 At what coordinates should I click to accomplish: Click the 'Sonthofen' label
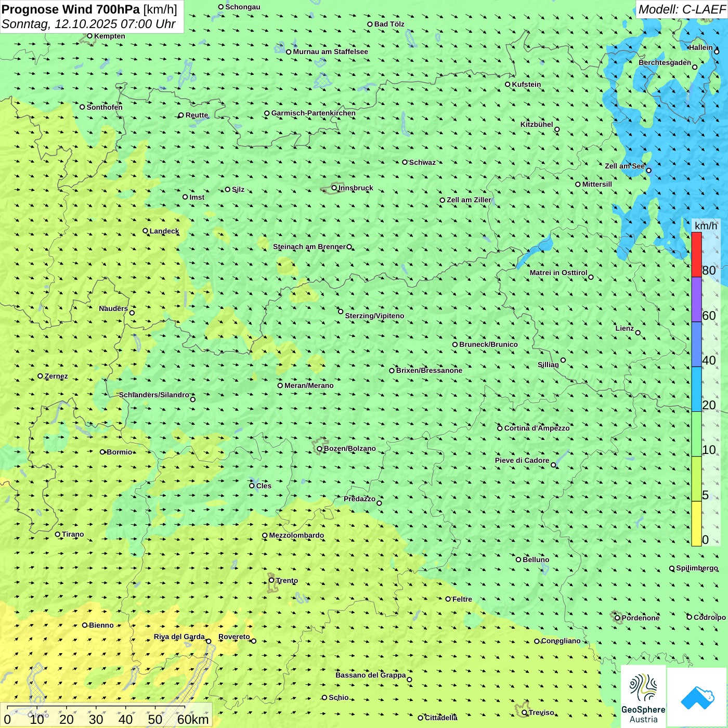point(105,107)
